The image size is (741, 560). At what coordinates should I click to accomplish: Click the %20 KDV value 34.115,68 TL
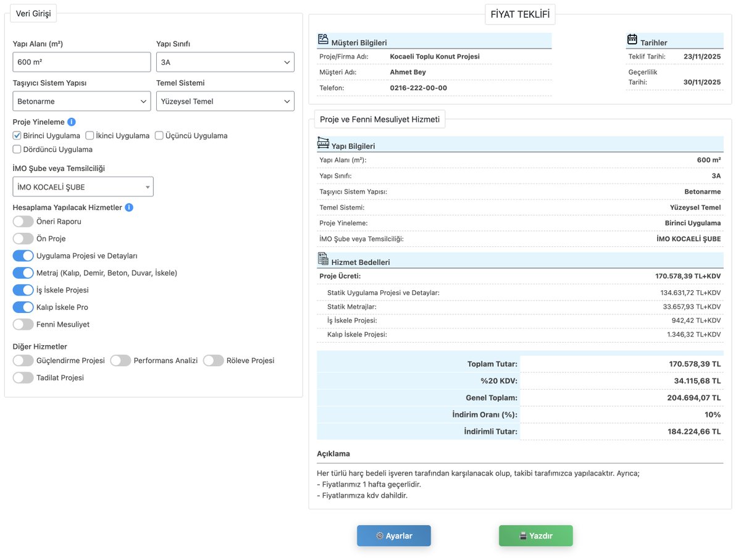[x=697, y=381]
